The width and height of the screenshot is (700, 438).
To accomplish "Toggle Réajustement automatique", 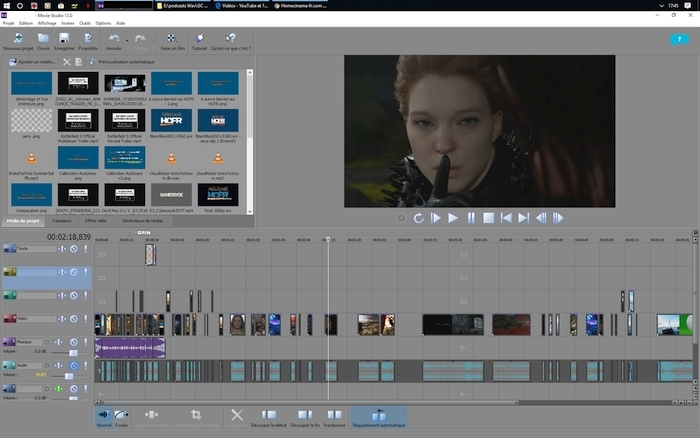I will [x=379, y=418].
